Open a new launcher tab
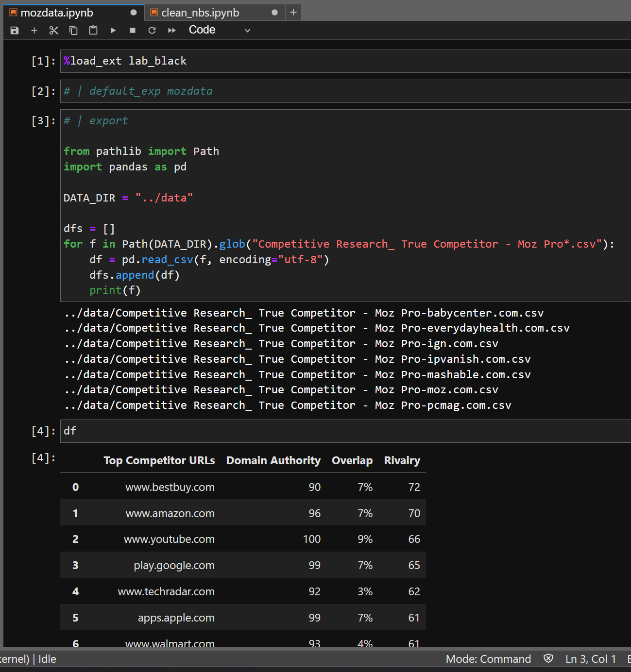631x672 pixels. pyautogui.click(x=293, y=13)
